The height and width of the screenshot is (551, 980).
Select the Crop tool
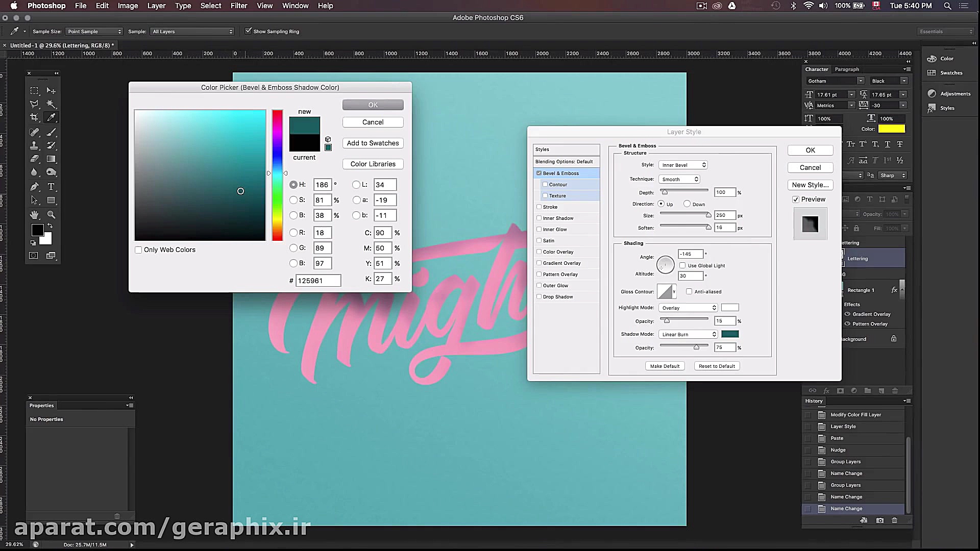click(x=34, y=117)
